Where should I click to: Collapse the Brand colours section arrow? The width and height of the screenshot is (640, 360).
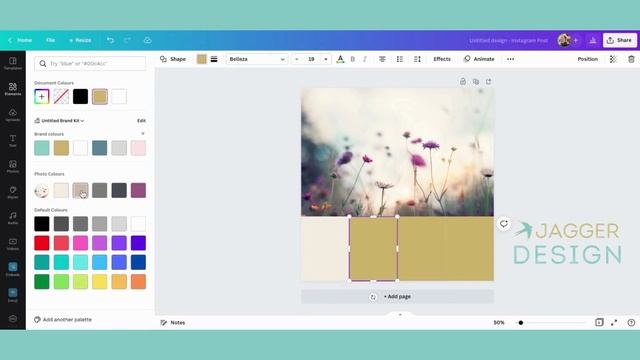pos(142,134)
